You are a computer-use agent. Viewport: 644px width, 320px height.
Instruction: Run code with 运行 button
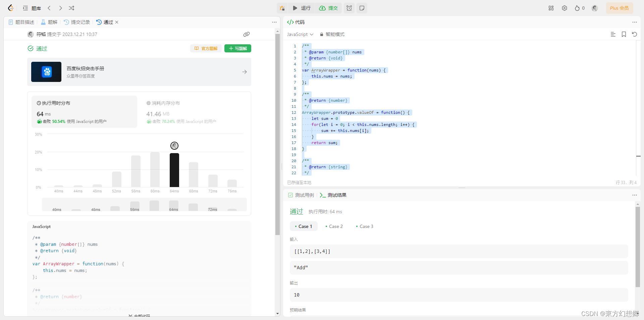(302, 8)
